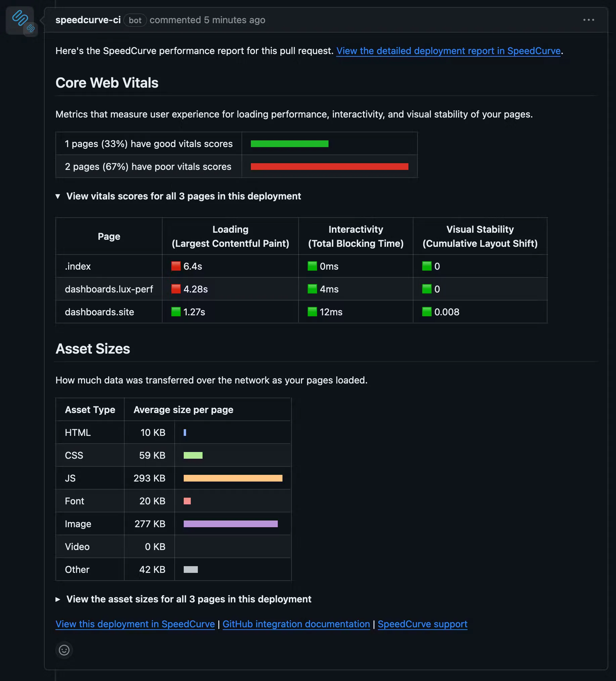This screenshot has width=616, height=681.
Task: Click the red LCP square for dashboards.lux-perf
Action: (x=176, y=289)
